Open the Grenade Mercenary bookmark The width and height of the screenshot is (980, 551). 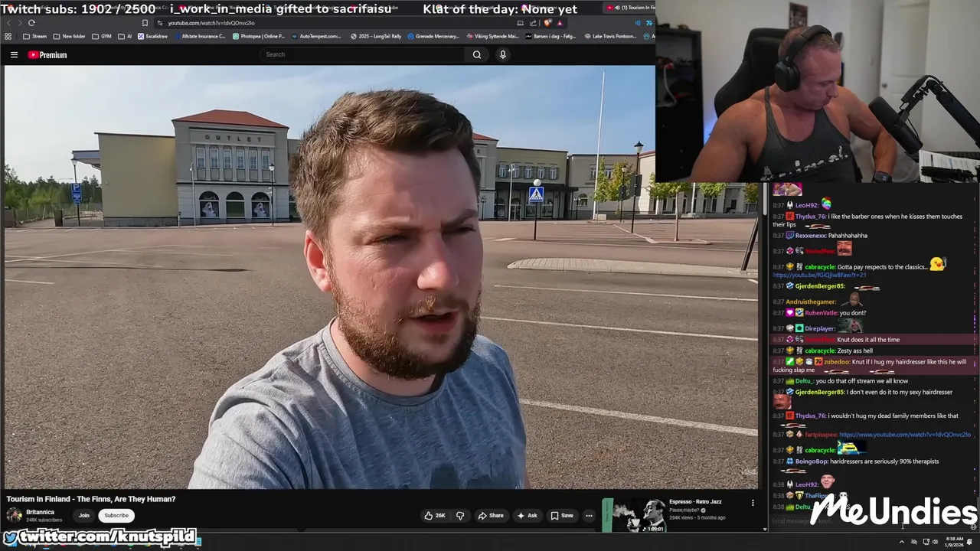click(433, 36)
